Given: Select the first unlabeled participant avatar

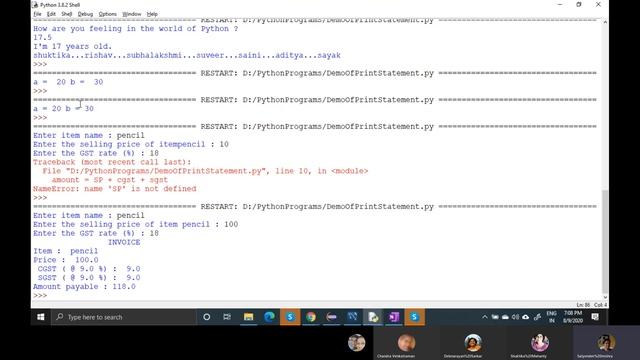Looking at the screenshot, I should point(356,342).
